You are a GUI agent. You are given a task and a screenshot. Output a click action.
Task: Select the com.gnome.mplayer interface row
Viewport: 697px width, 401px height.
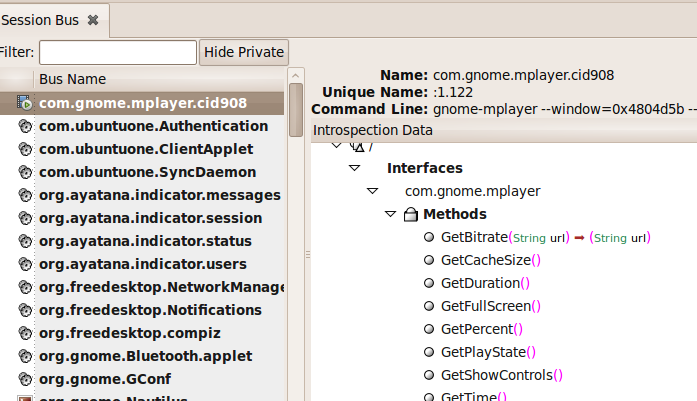click(x=473, y=191)
